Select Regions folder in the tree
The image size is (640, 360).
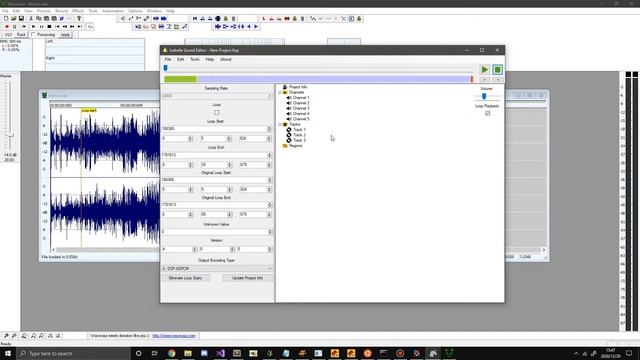coord(296,146)
